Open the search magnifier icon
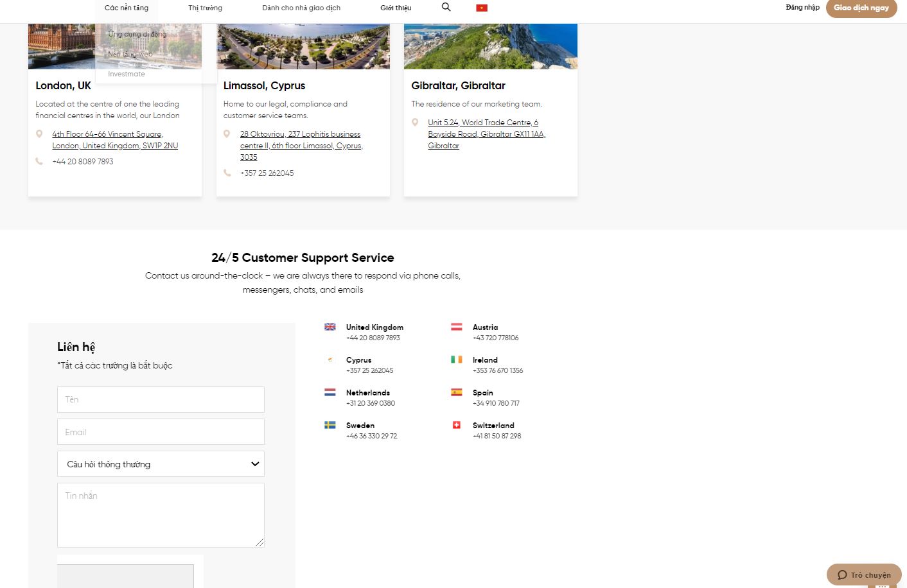Image resolution: width=907 pixels, height=588 pixels. pos(446,7)
